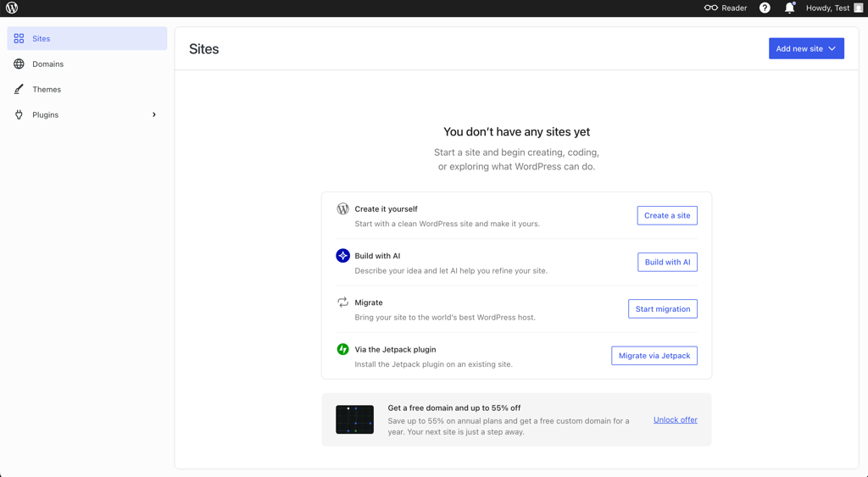Click 'Via the Jetpack plugin' title text
This screenshot has height=477, width=868.
pyautogui.click(x=395, y=349)
